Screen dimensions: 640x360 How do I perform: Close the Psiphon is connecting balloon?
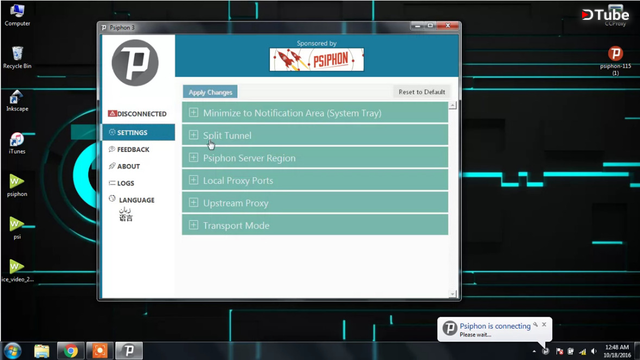tap(544, 324)
